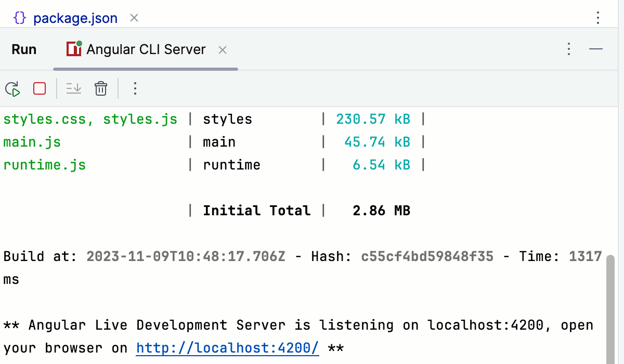The image size is (624, 364).
Task: Click the Angular run icon on server tab
Action: pos(73,49)
